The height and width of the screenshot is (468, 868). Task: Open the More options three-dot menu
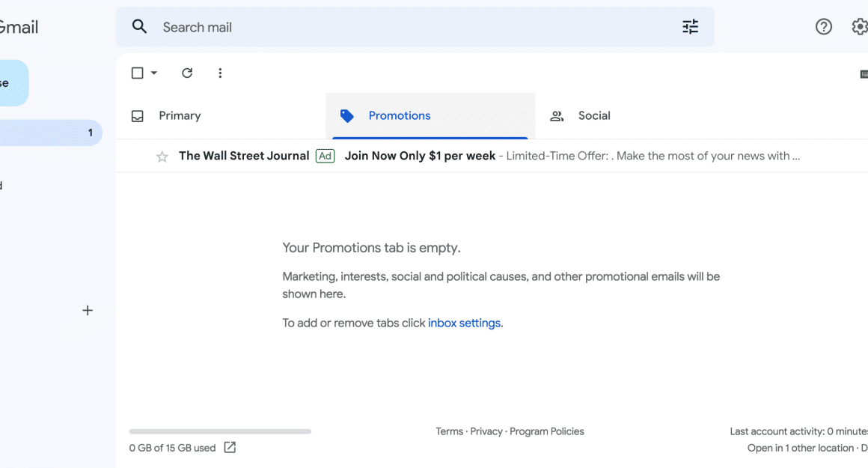220,73
